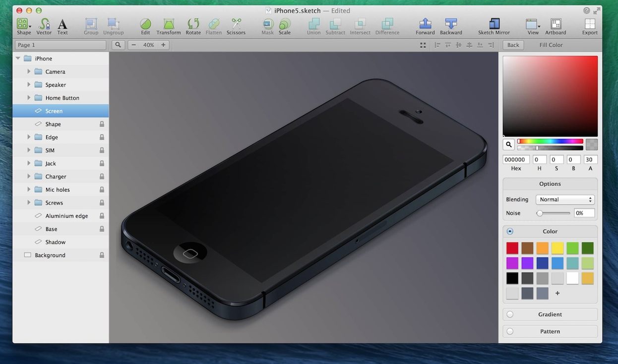Viewport: 618px width, 364px height.
Task: Unlock the Shape layer lock
Action: click(102, 124)
